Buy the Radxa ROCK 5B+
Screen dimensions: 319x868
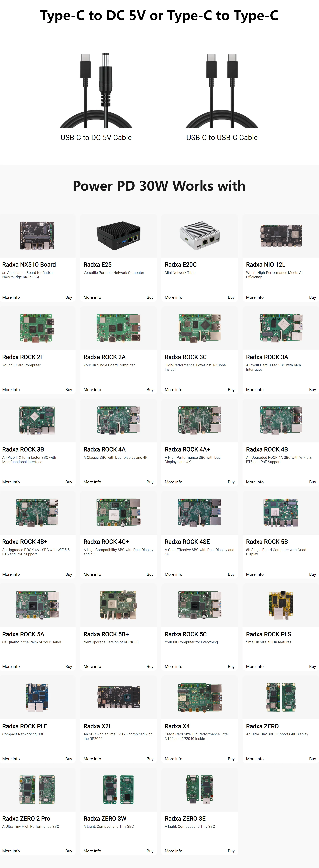150,667
